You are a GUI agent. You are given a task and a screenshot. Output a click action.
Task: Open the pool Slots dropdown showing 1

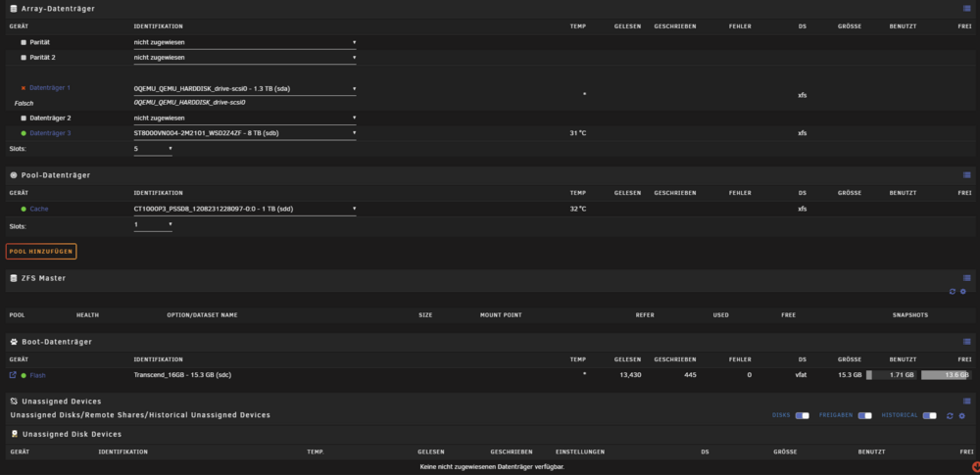tap(153, 225)
